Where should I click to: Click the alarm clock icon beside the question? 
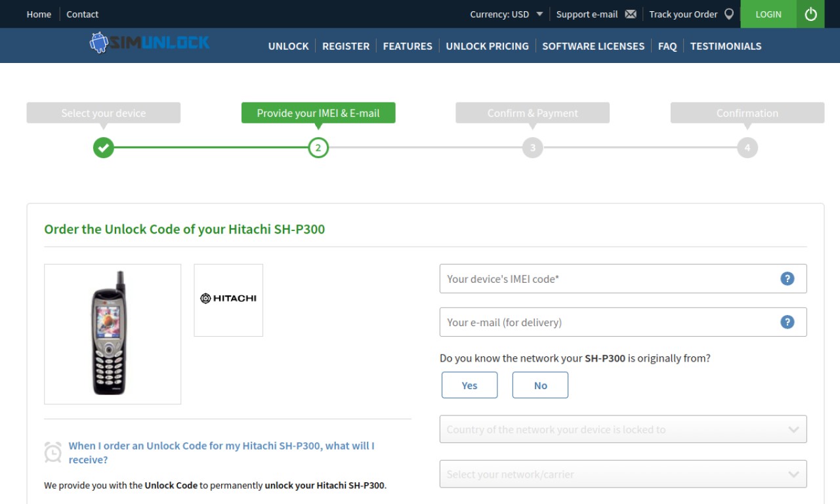[x=53, y=451]
